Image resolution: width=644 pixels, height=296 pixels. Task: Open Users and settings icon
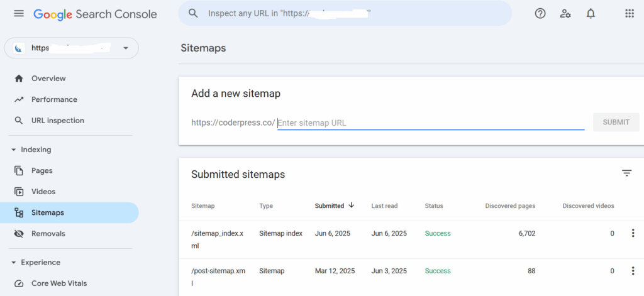coord(565,14)
